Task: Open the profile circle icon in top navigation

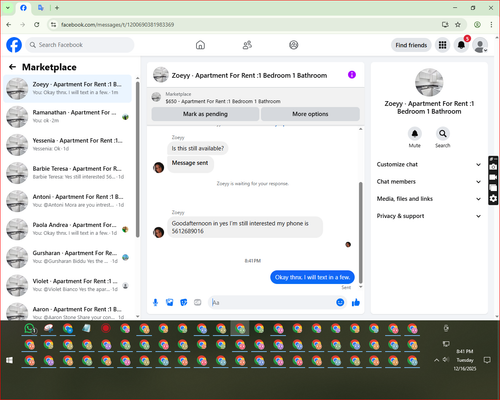Action: pyautogui.click(x=294, y=45)
